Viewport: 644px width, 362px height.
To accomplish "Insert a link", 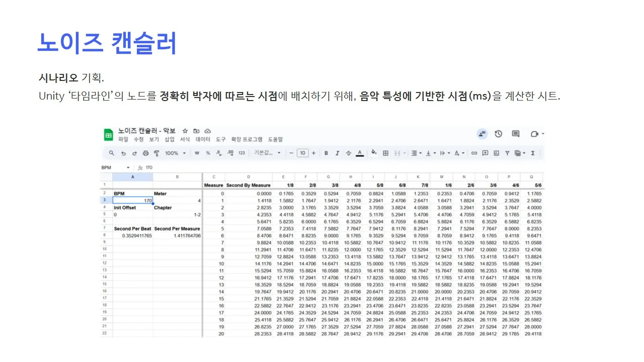I will (473, 153).
